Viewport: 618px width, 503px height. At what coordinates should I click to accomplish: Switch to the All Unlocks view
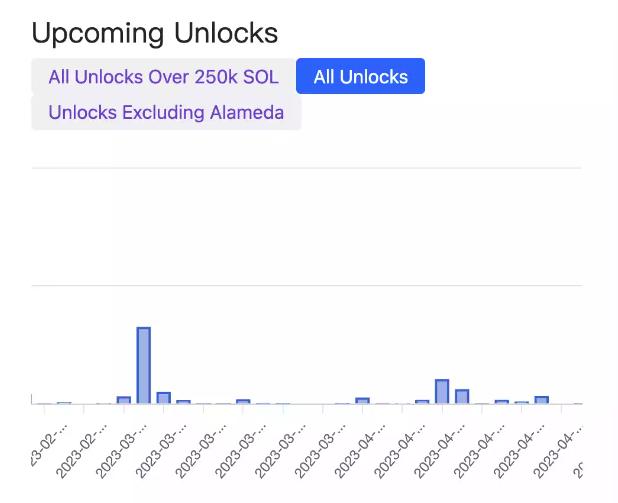360,77
